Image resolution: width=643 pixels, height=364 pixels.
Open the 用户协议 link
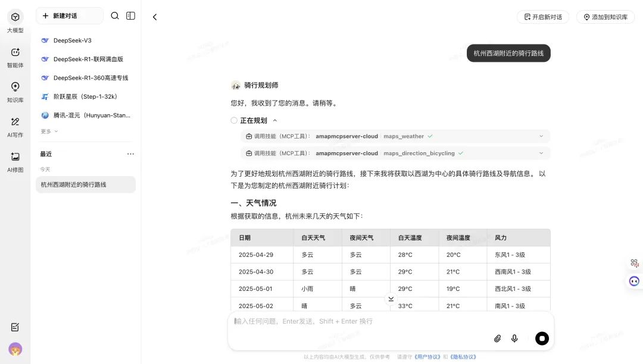click(427, 357)
